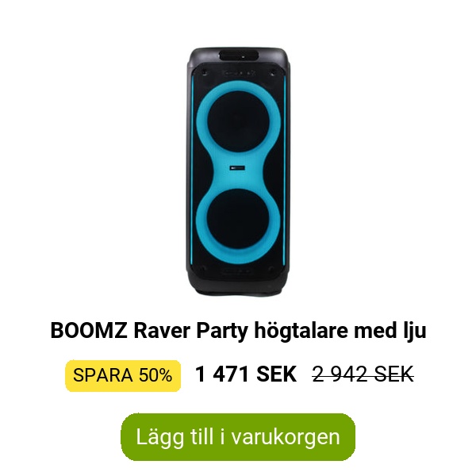The width and height of the screenshot is (476, 476).
Task: Open the BOOMZ speaker product image
Action: (238, 171)
